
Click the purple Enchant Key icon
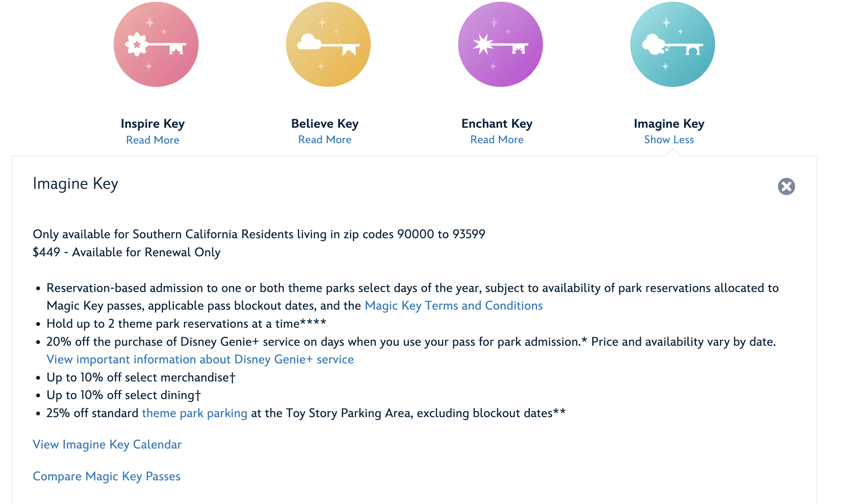pyautogui.click(x=500, y=44)
